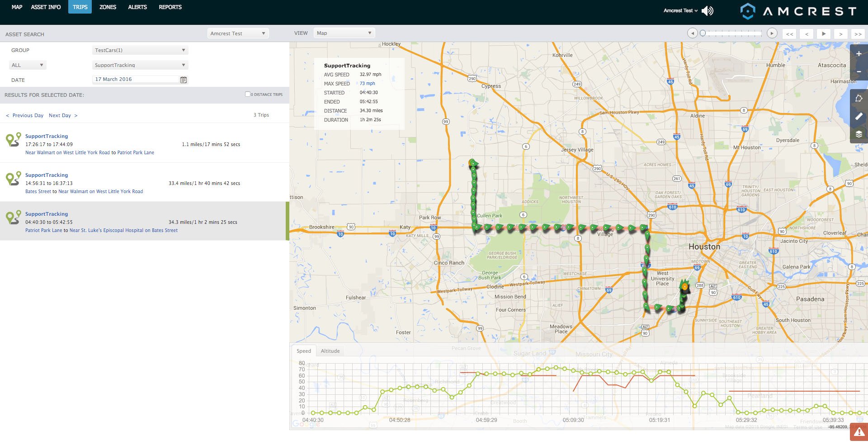Zoom out on the map with minus button

tap(859, 72)
